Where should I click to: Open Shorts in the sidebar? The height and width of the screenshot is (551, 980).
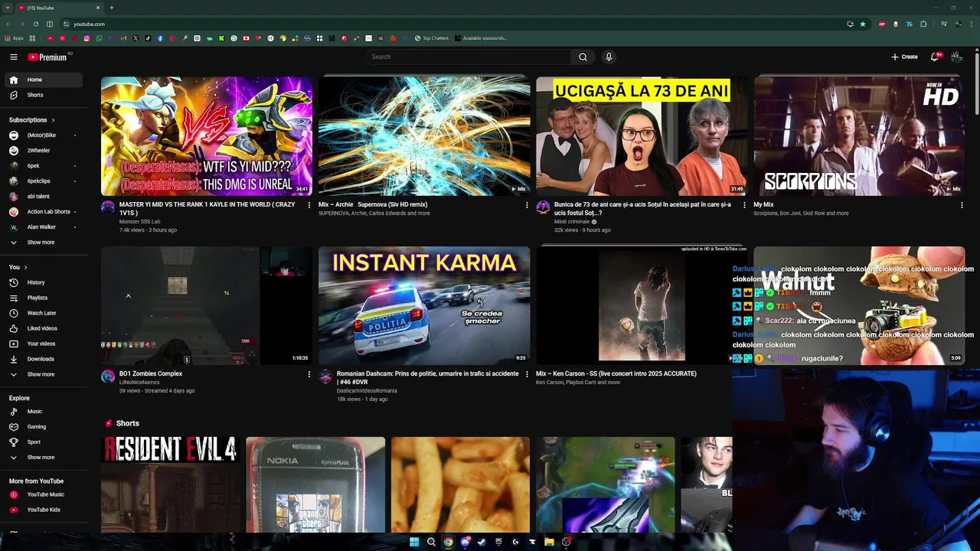(43, 95)
